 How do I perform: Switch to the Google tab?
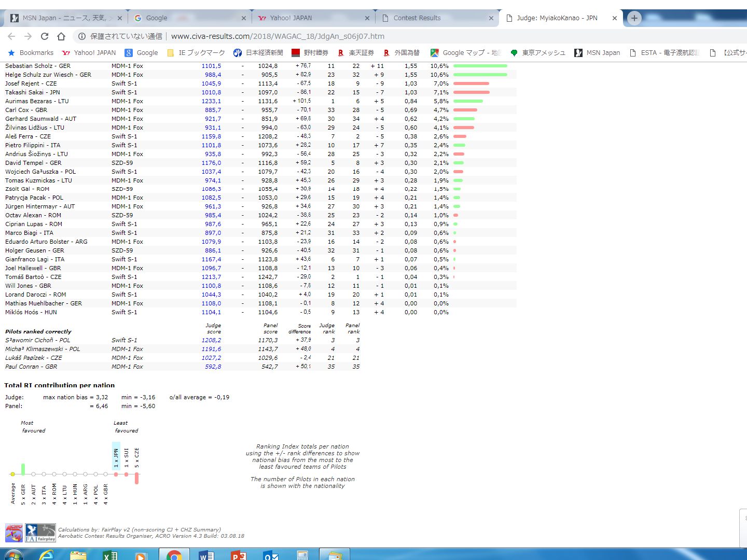pyautogui.click(x=189, y=18)
